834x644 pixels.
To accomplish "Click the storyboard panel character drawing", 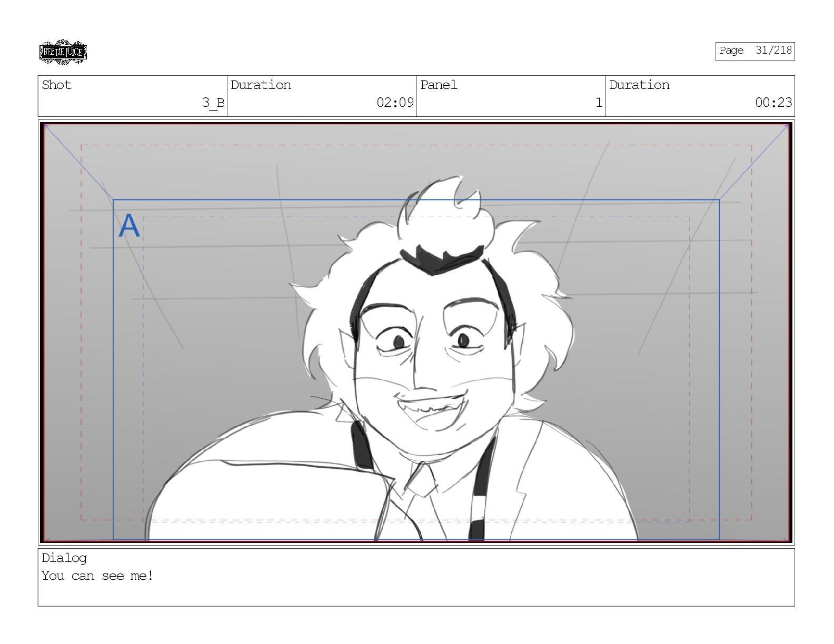I will (x=392, y=358).
